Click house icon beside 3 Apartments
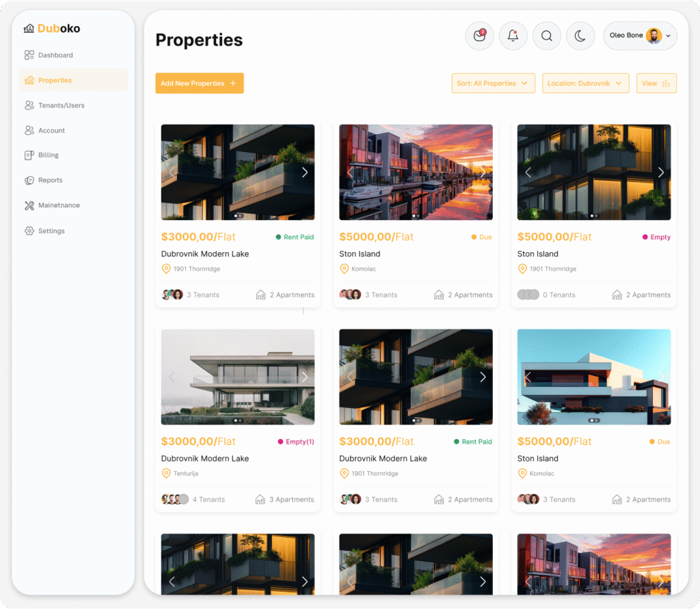700x609 pixels. pyautogui.click(x=260, y=499)
